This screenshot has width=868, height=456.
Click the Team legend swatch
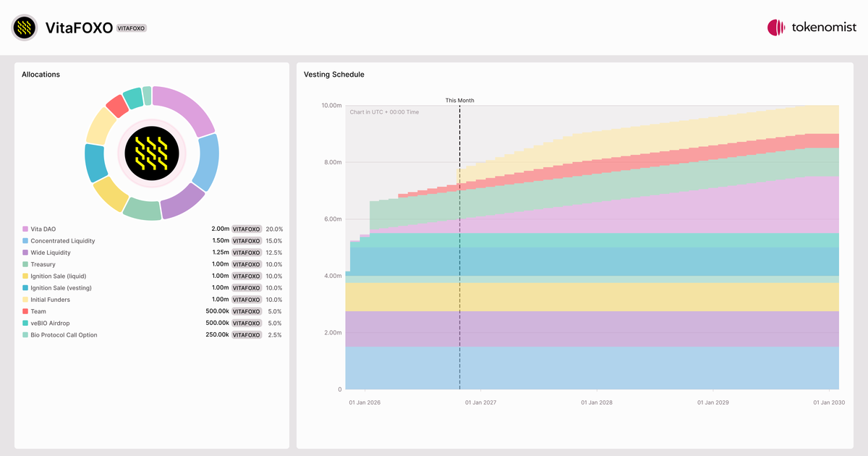click(25, 311)
